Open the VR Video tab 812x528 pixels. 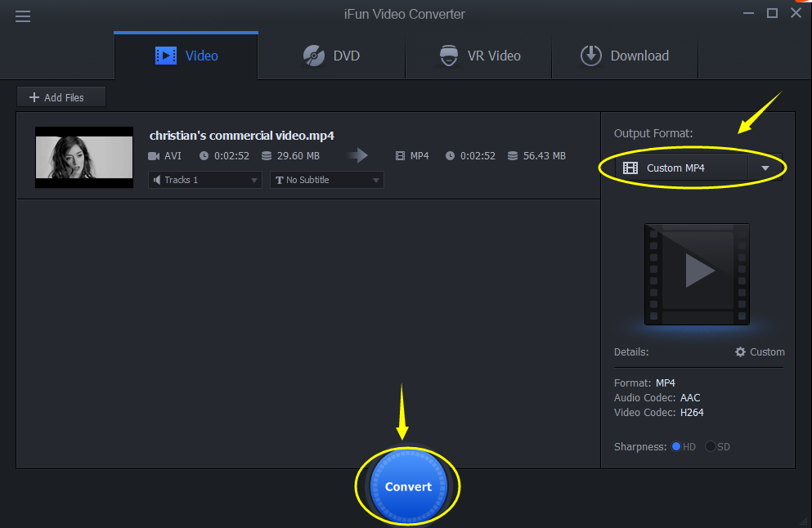coord(479,56)
